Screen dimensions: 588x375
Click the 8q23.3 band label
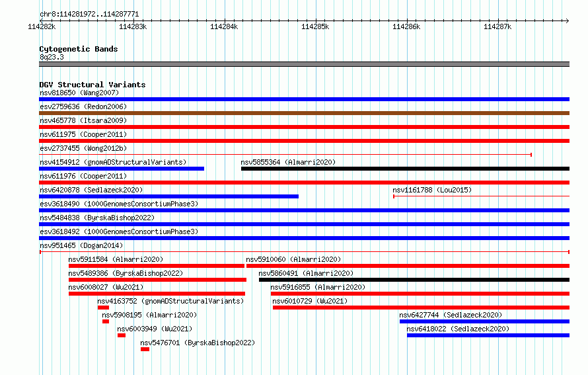coord(52,57)
